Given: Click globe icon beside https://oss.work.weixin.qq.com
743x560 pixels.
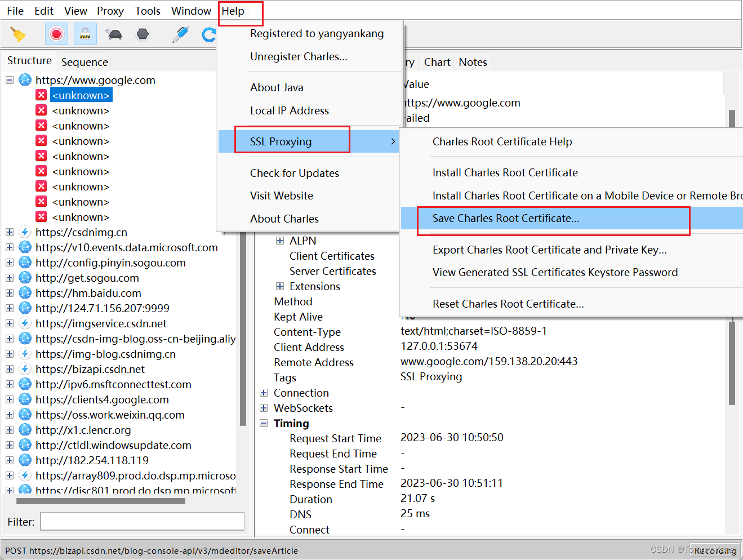Looking at the screenshot, I should point(25,415).
